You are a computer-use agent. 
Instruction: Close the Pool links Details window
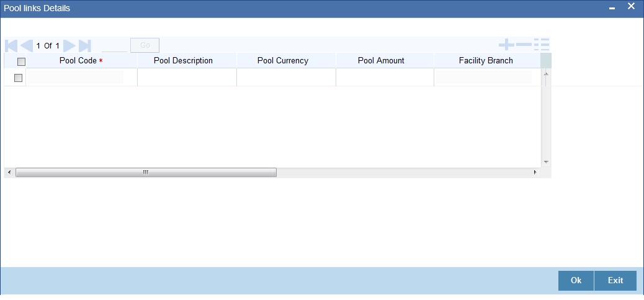click(x=631, y=6)
